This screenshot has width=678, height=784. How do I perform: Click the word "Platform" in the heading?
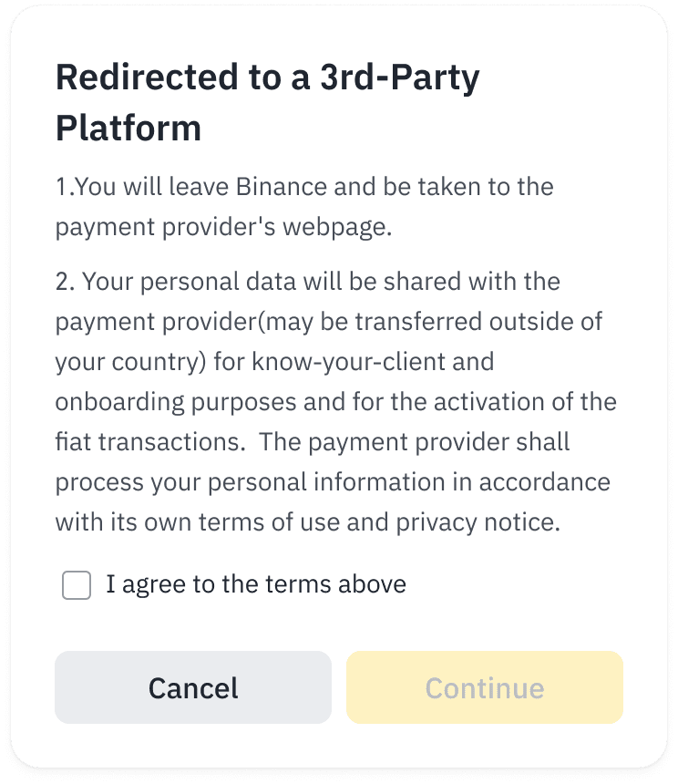pyautogui.click(x=128, y=129)
